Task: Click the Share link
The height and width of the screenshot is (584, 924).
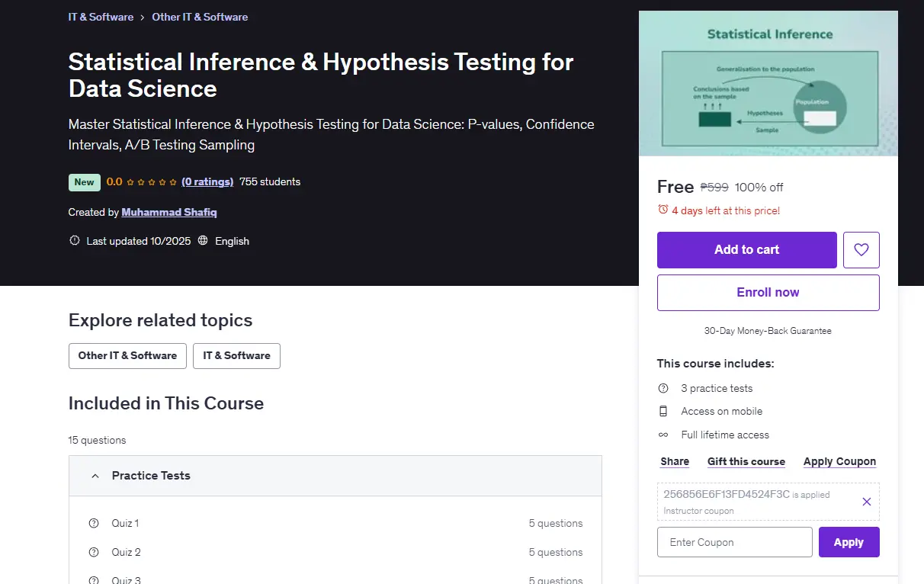Action: tap(675, 461)
